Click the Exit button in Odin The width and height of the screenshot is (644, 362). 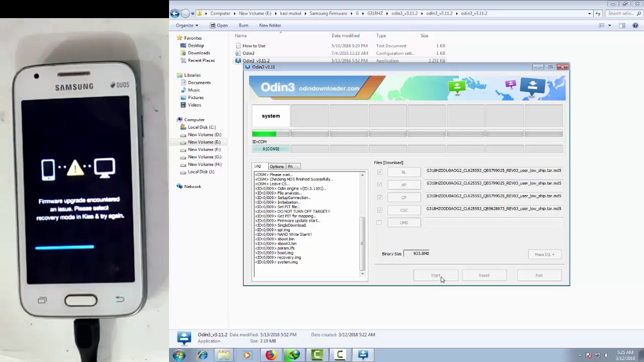click(539, 276)
